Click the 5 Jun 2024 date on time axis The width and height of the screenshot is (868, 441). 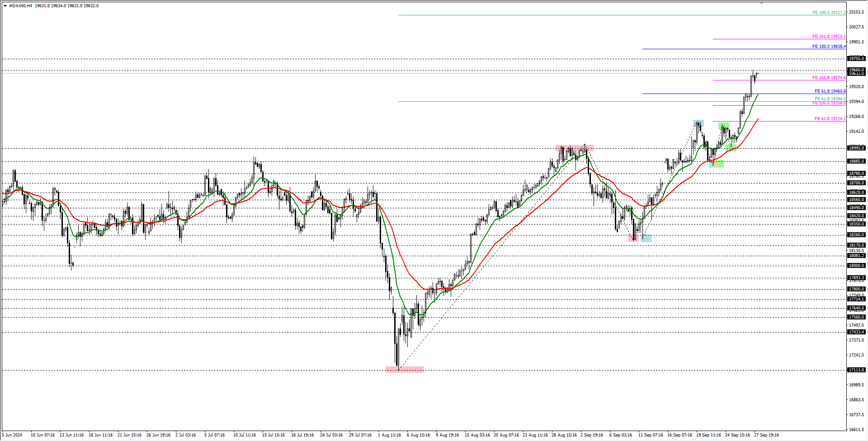pyautogui.click(x=12, y=435)
